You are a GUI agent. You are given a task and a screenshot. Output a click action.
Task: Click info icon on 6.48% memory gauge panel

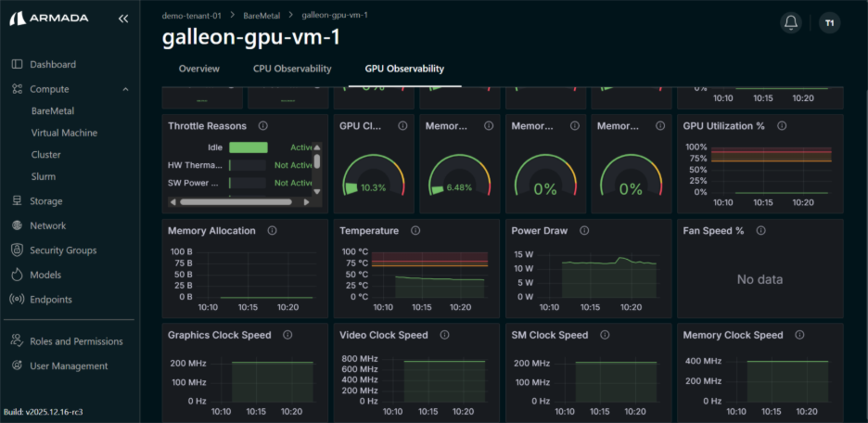489,125
